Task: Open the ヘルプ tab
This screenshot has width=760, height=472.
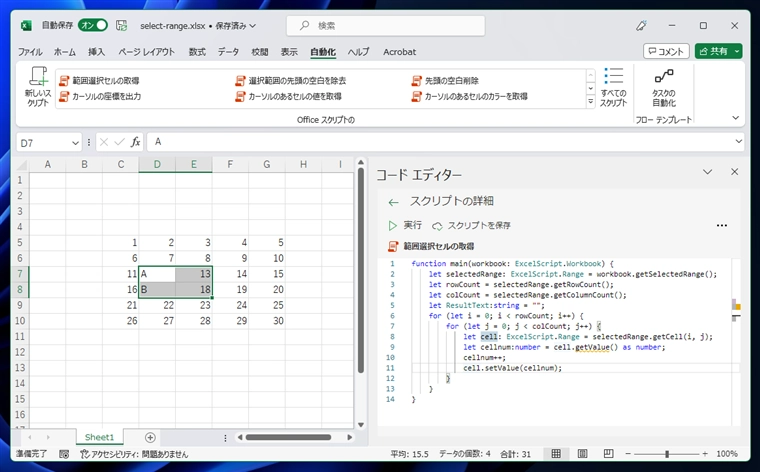Action: [x=358, y=52]
